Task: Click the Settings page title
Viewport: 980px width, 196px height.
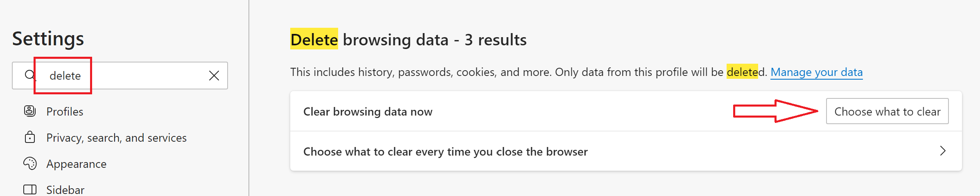Action: (x=48, y=39)
